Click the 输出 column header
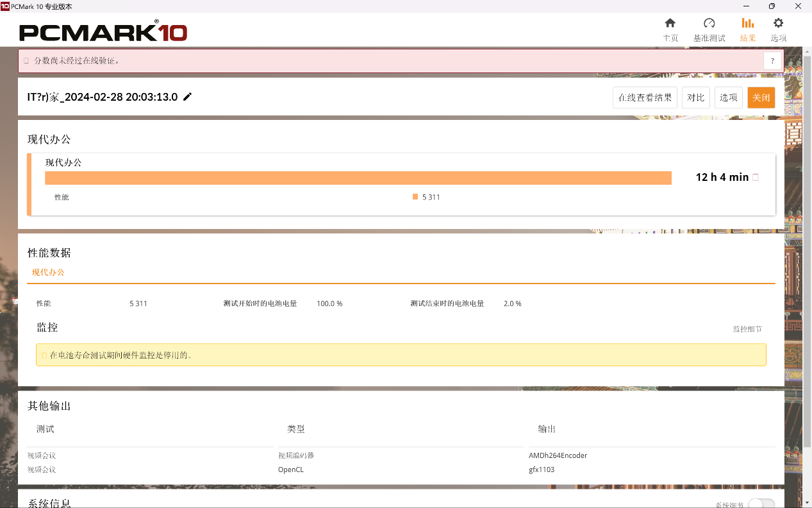 547,429
